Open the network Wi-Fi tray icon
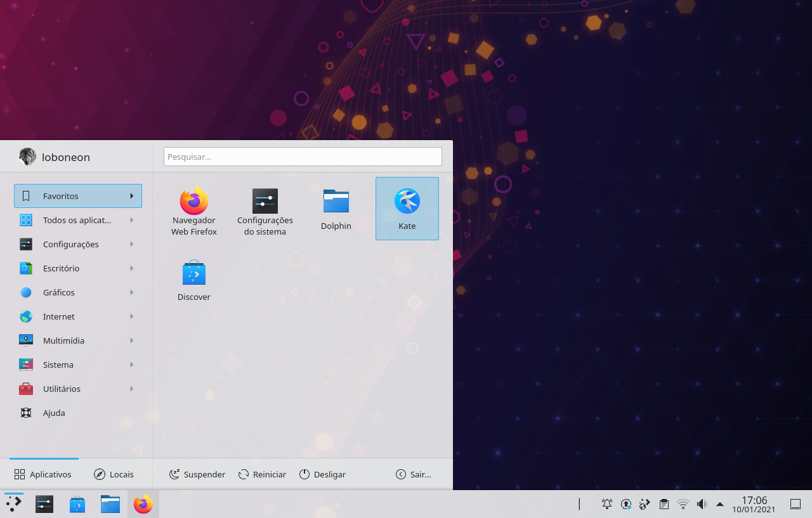The image size is (812, 518). 683,504
